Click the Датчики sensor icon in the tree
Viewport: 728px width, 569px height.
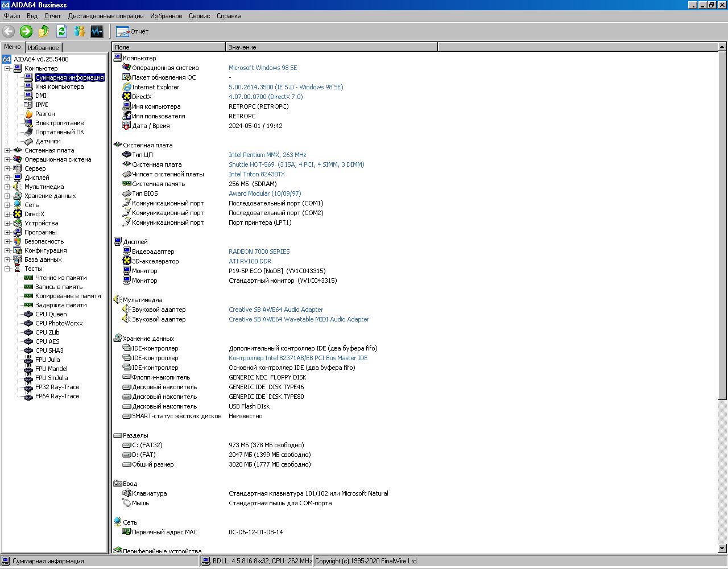(28, 141)
